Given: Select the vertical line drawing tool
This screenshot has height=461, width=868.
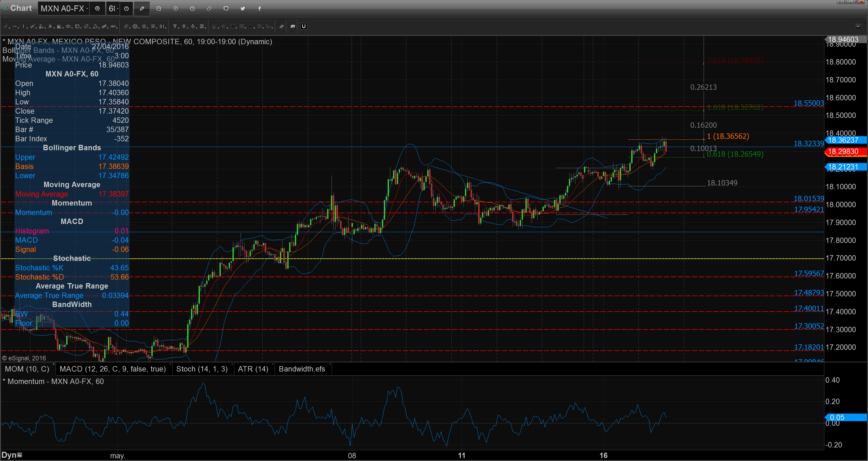Looking at the screenshot, I should pos(24,26).
